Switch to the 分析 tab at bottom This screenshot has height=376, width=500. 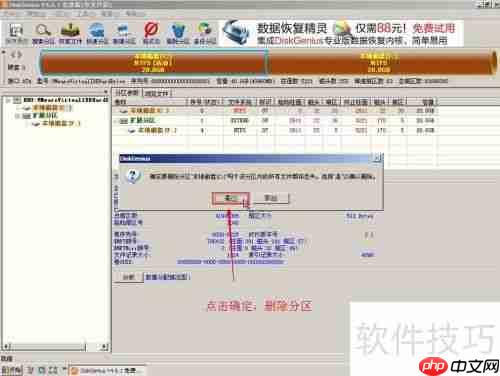[x=128, y=277]
